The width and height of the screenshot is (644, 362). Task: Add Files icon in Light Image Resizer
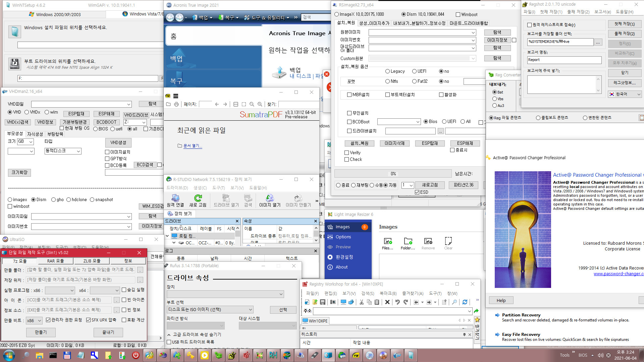pyautogui.click(x=388, y=243)
